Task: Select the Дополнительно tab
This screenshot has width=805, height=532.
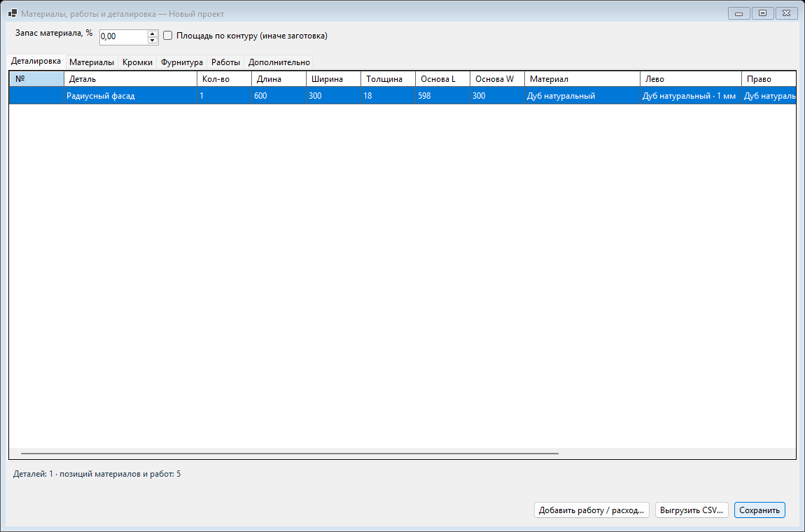Action: [279, 62]
